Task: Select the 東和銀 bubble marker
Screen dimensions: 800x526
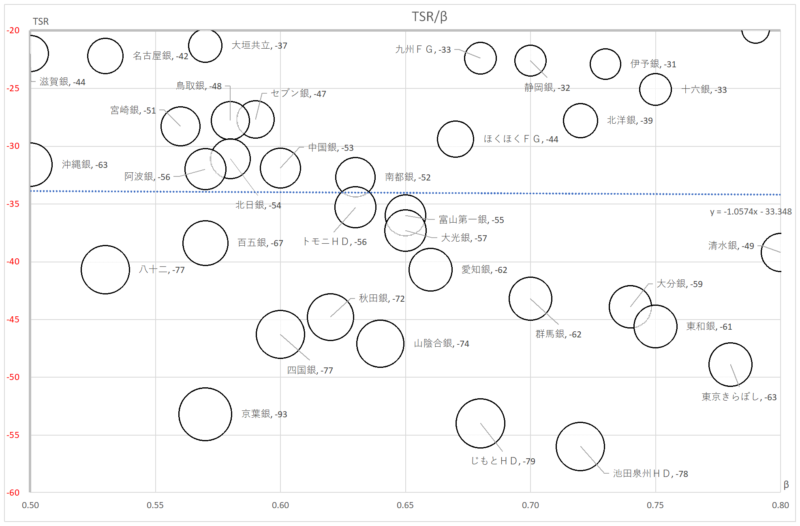Action: 656,327
